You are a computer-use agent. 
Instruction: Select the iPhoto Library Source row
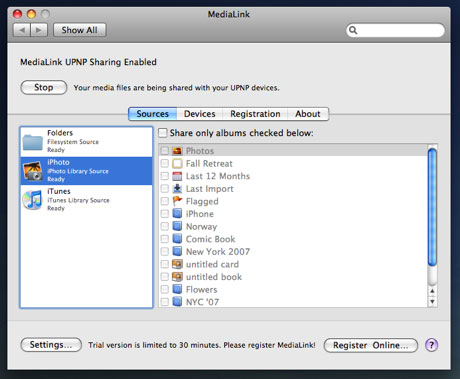(x=86, y=171)
